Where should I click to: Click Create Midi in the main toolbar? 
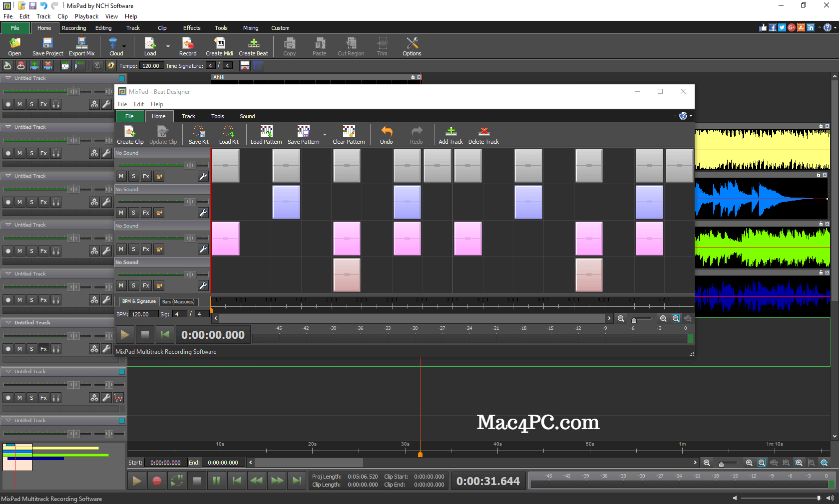coord(219,47)
